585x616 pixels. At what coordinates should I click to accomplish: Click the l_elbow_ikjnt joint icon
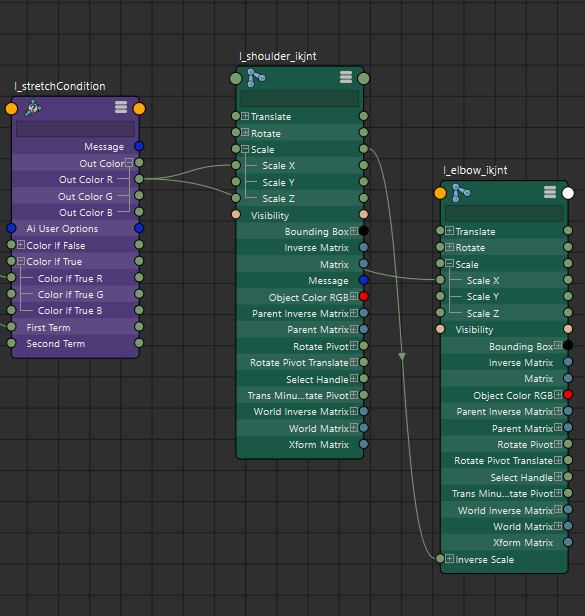click(x=460, y=192)
